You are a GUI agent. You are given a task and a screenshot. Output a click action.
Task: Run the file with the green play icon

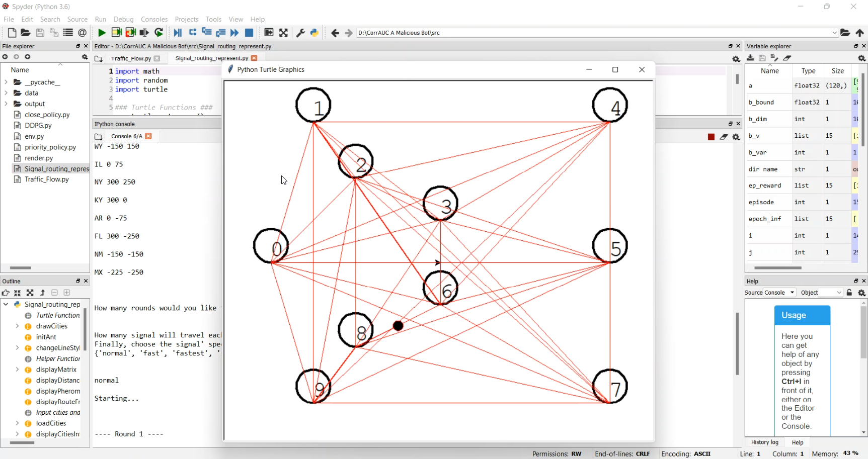click(x=102, y=33)
